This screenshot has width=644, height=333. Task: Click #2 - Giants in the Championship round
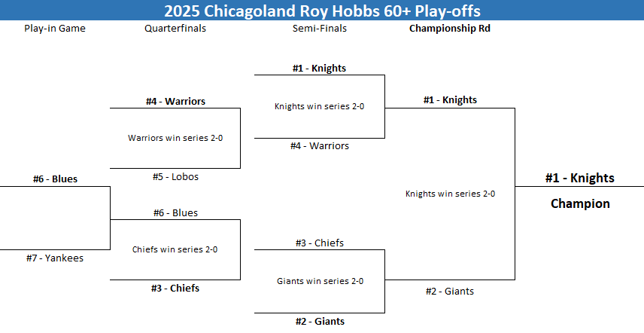click(449, 292)
